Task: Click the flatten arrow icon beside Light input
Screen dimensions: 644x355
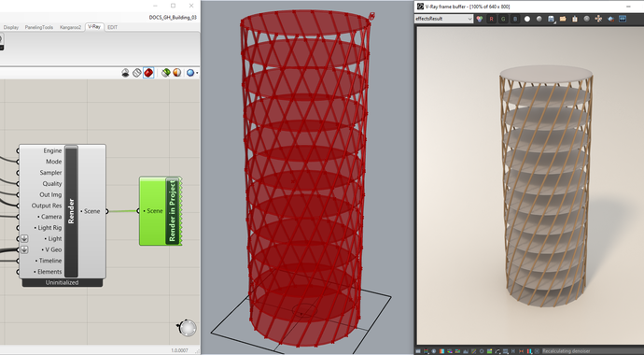Action: coord(24,238)
